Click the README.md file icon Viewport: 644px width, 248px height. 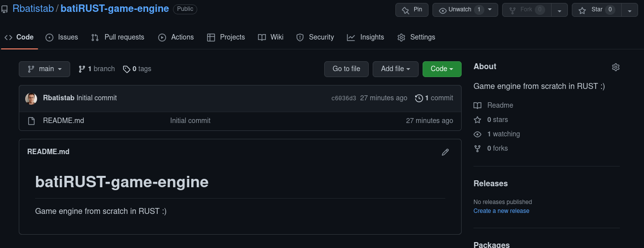(x=31, y=121)
